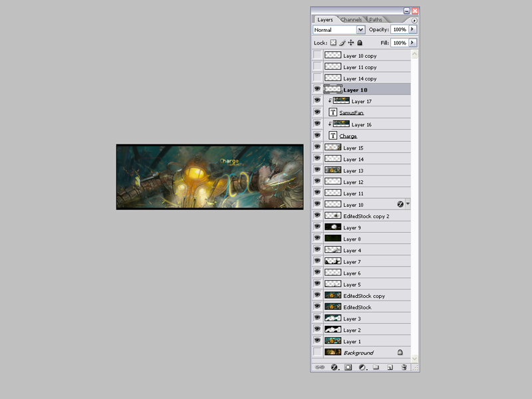This screenshot has width=532, height=399.
Task: Select the Layer 12 row
Action: coord(361,182)
